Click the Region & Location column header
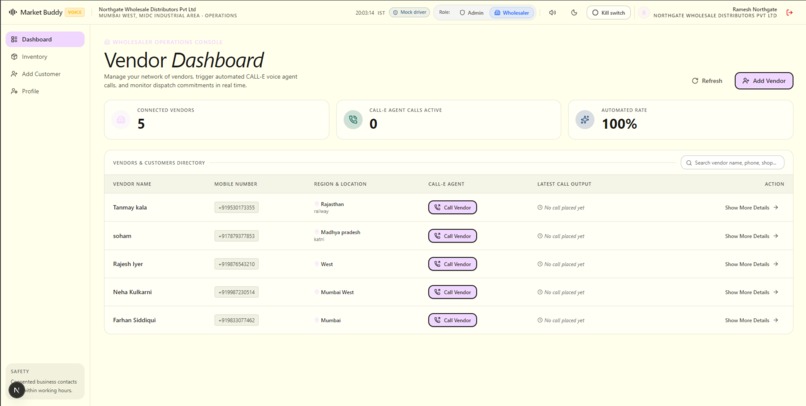This screenshot has height=406, width=806. [340, 184]
